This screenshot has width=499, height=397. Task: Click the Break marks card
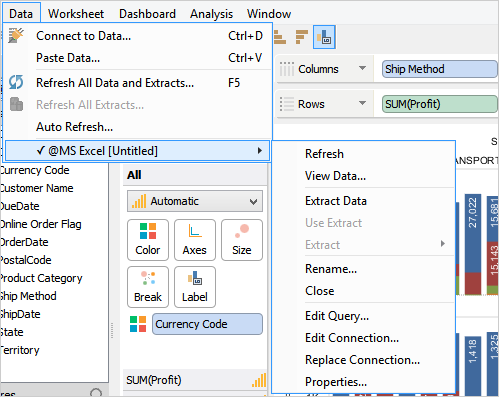click(148, 287)
